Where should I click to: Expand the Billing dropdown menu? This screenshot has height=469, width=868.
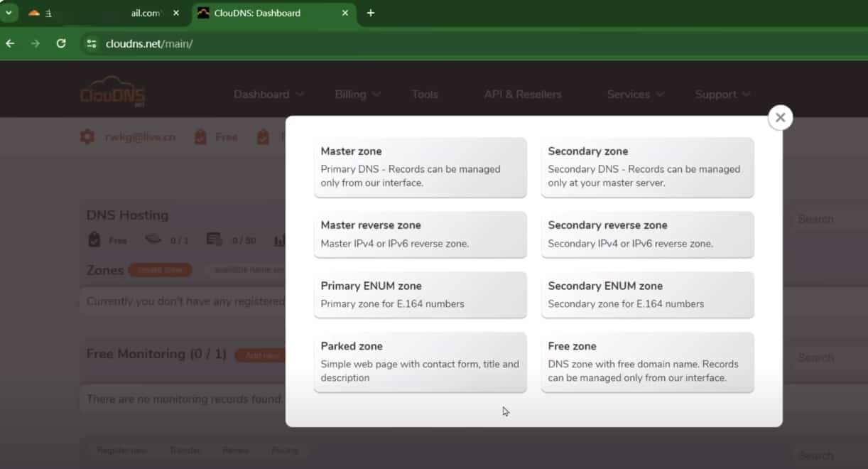[x=357, y=94]
